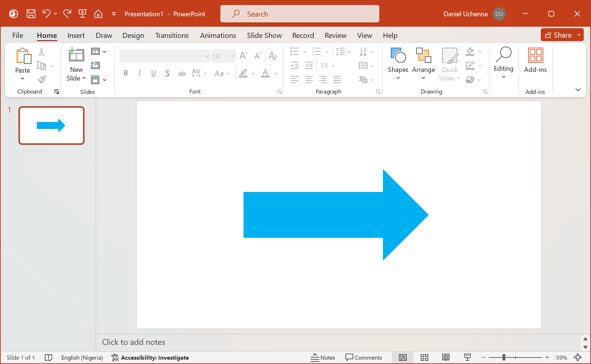
Task: Switch to the Transitions tab
Action: coord(172,35)
